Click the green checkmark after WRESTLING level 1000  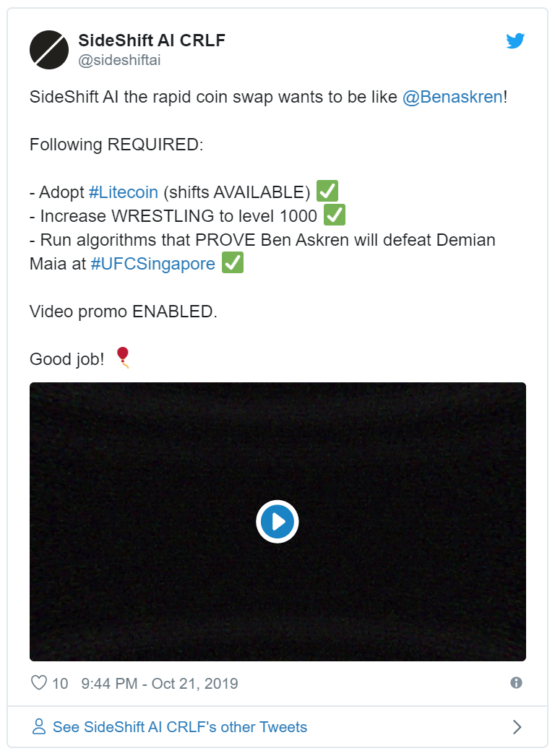335,215
